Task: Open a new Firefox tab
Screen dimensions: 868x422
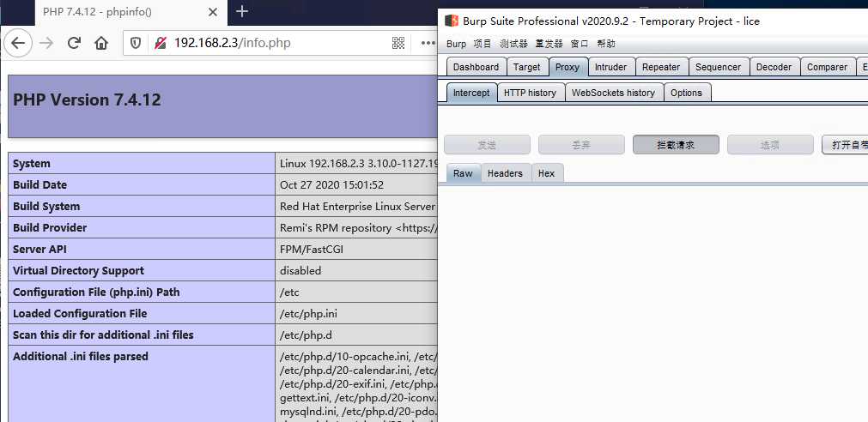Action: pyautogui.click(x=242, y=12)
